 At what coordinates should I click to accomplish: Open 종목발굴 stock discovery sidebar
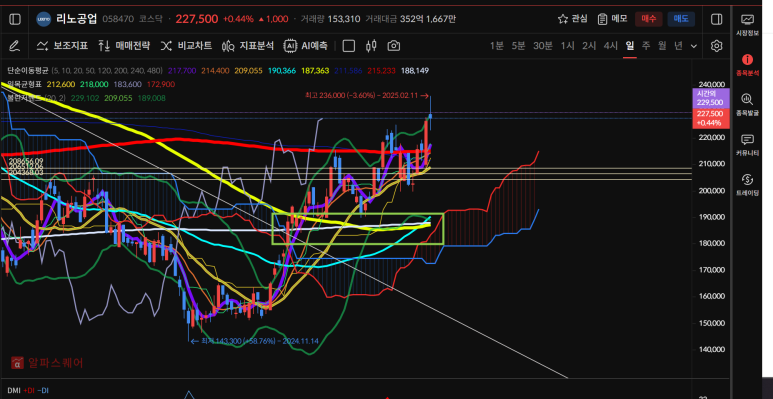[x=747, y=105]
